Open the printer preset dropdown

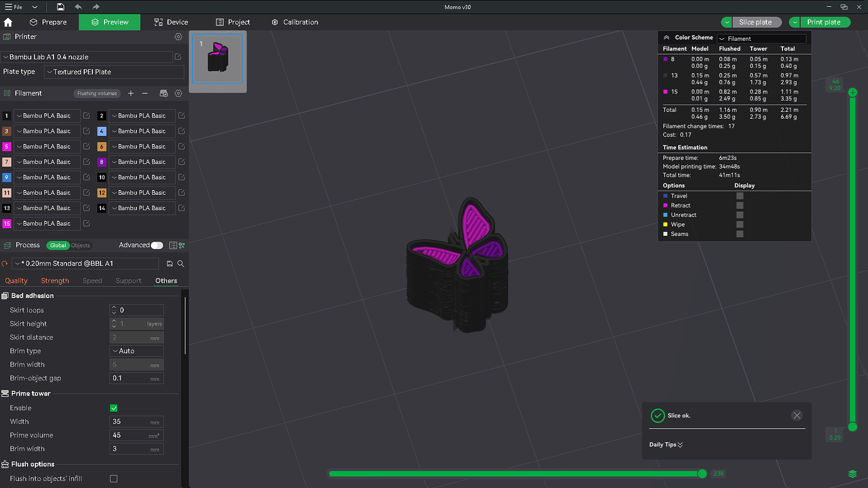point(86,57)
